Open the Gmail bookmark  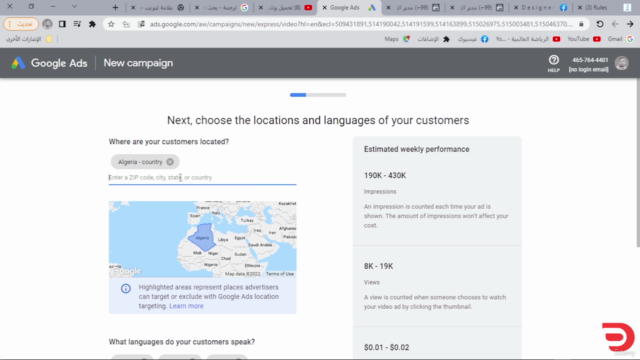click(x=620, y=39)
